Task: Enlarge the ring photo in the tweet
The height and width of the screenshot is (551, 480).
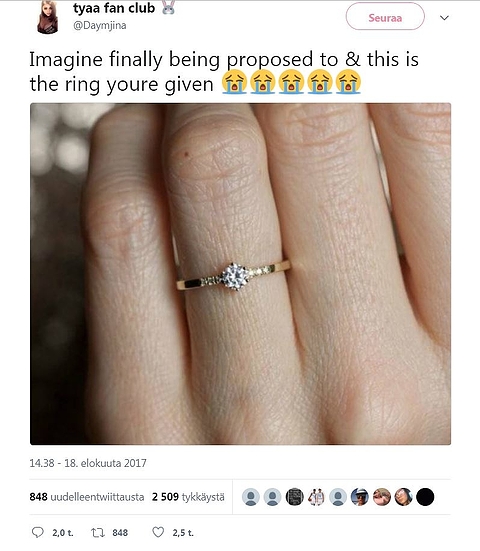Action: 240,274
